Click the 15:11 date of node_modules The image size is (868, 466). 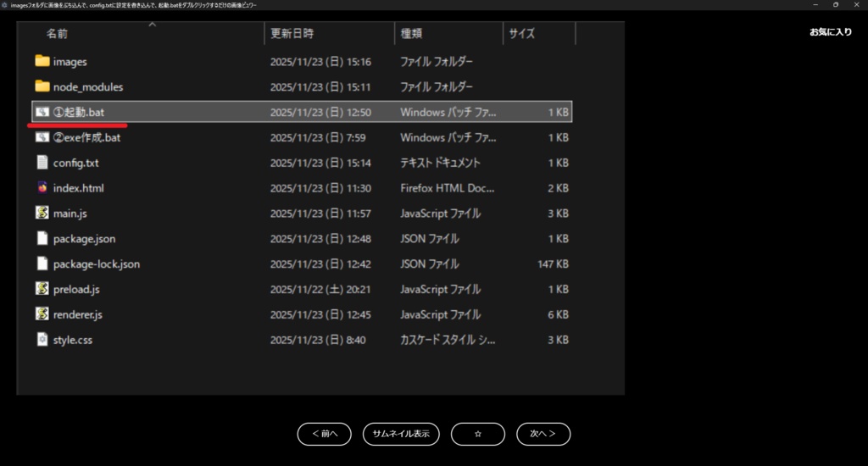pyautogui.click(x=320, y=87)
